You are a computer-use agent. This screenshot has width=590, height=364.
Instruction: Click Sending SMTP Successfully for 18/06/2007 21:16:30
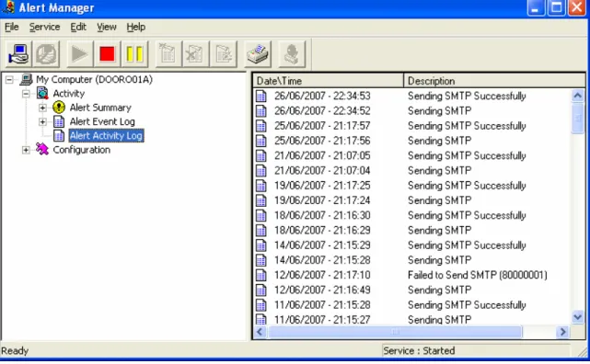467,215
